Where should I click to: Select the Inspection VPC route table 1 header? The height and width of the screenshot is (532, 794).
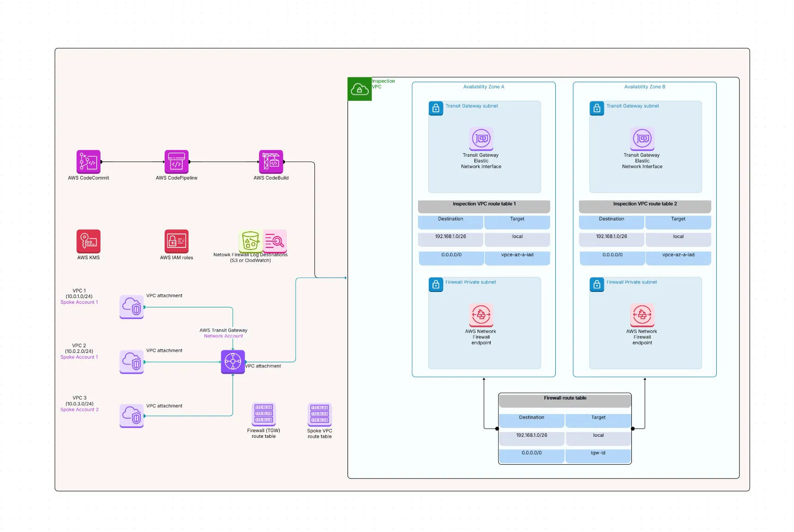coord(484,204)
